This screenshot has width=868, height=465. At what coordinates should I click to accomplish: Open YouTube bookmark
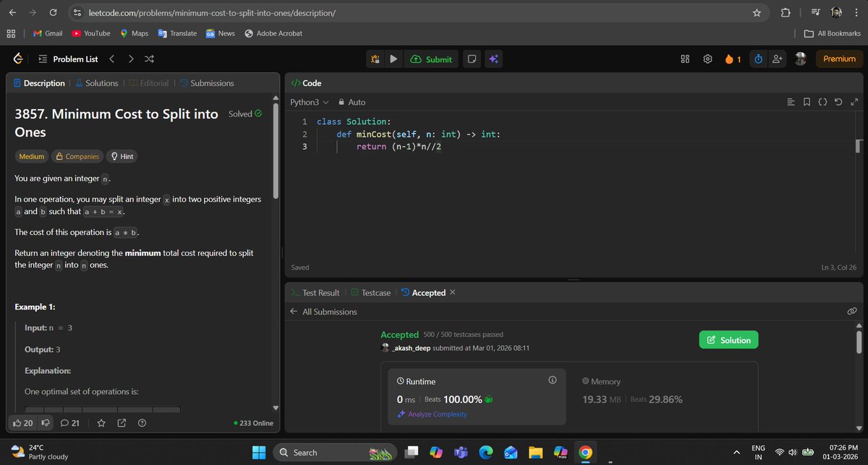click(x=91, y=33)
